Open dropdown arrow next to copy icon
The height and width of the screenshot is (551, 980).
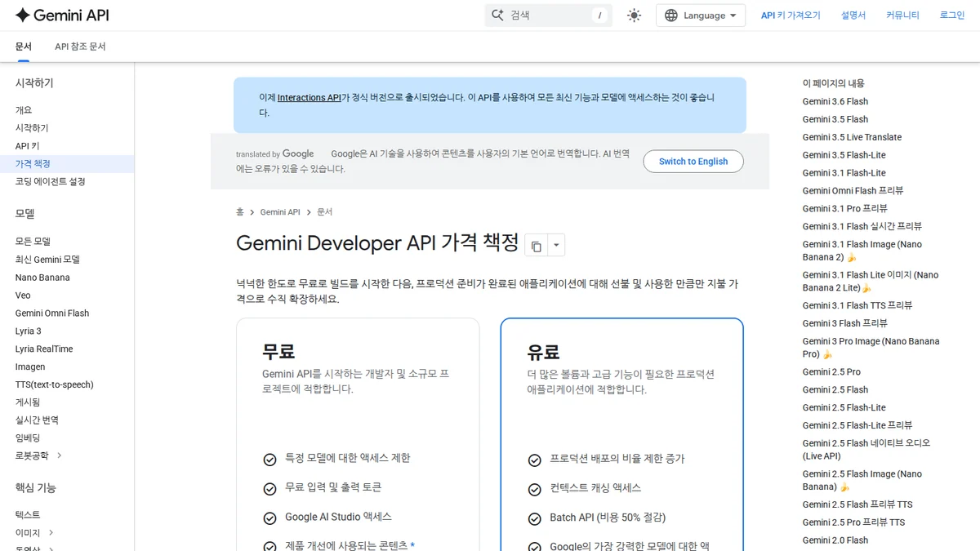tap(556, 245)
